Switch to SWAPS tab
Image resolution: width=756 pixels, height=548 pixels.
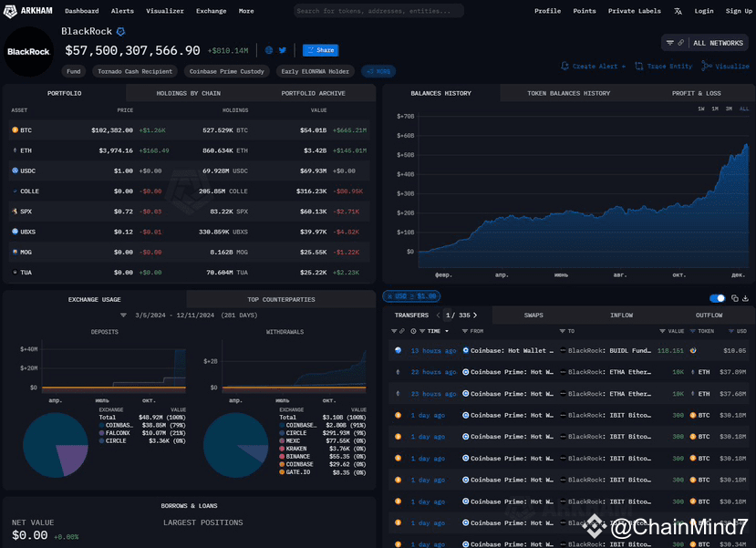tap(533, 315)
